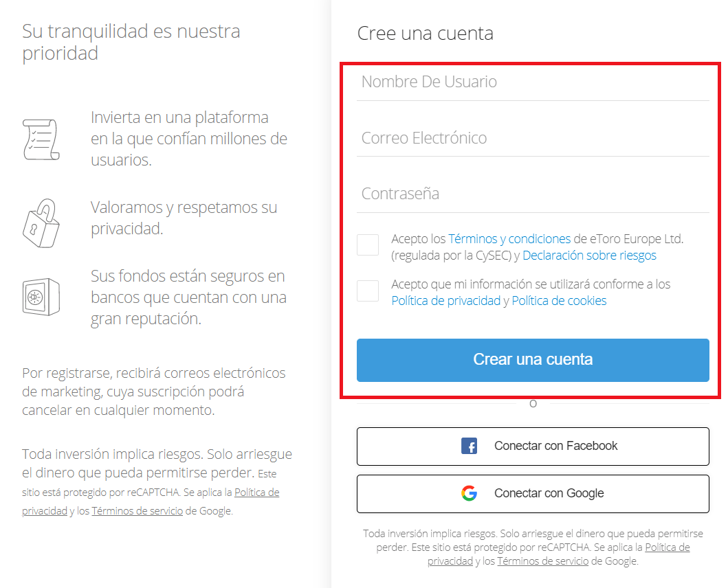Open Términos de servicio link in left panel
Image resolution: width=728 pixels, height=588 pixels.
click(x=137, y=511)
